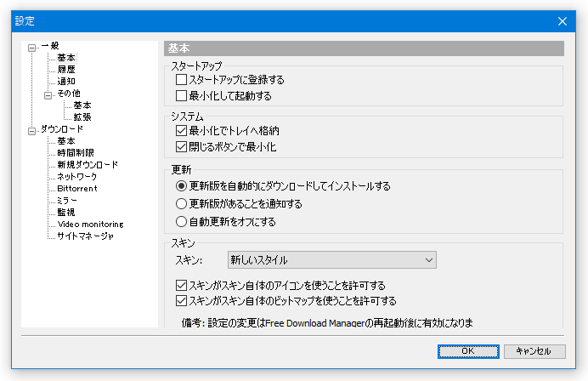This screenshot has width=588, height=381.
Task: Select 基本 under ダウンロード
Action: click(66, 141)
